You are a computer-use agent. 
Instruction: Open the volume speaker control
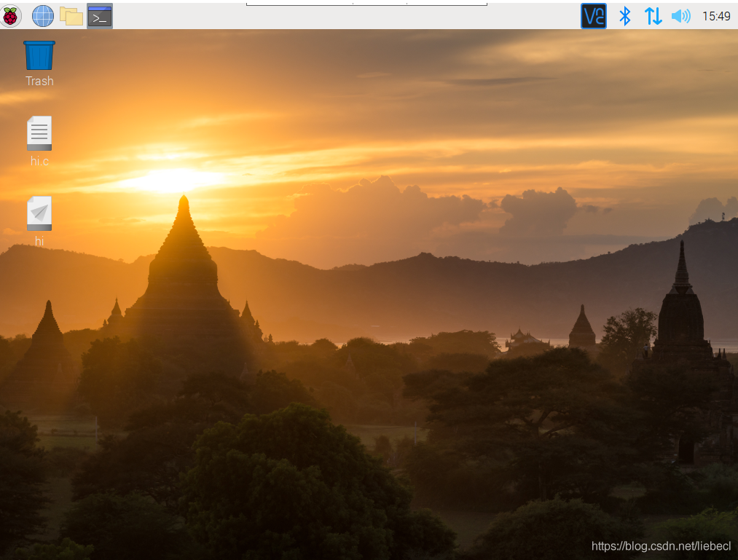pyautogui.click(x=680, y=16)
